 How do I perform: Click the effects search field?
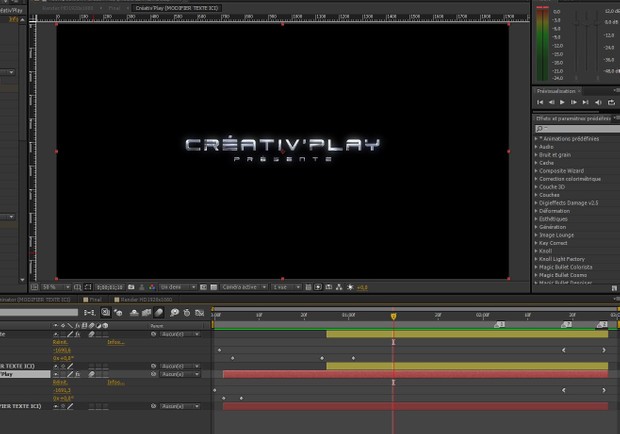pos(578,129)
